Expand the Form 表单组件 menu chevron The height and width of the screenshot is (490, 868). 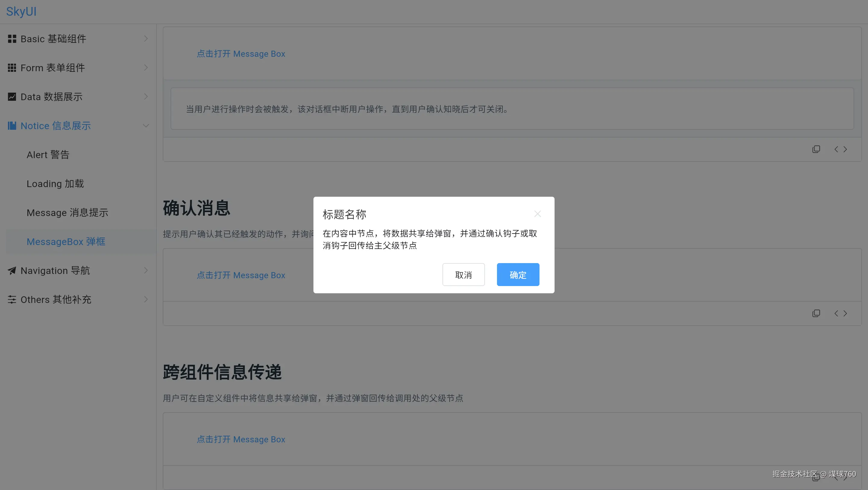coord(146,68)
